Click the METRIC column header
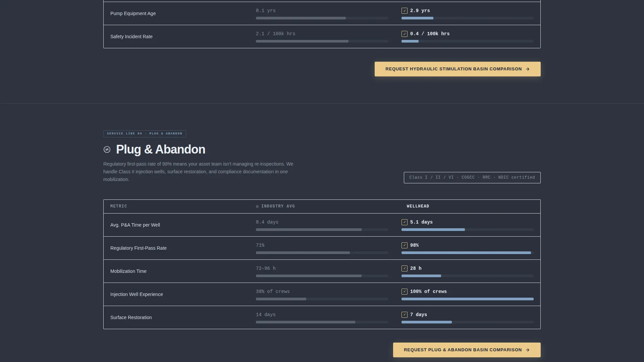 119,206
